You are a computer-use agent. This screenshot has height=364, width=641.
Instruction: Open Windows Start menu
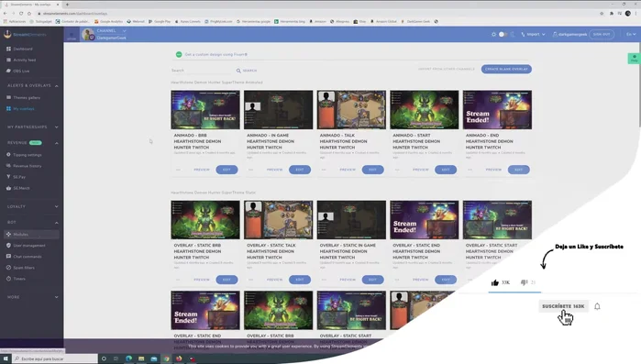point(6,358)
